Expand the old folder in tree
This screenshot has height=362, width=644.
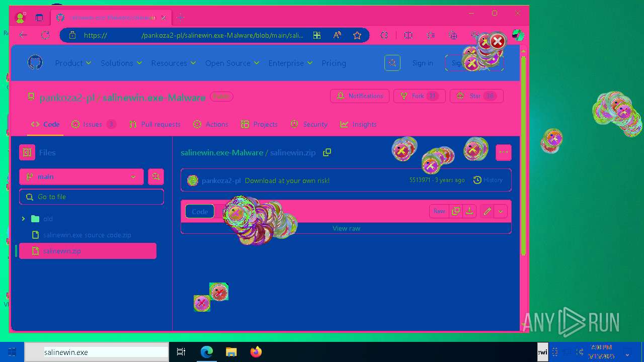coord(23,219)
